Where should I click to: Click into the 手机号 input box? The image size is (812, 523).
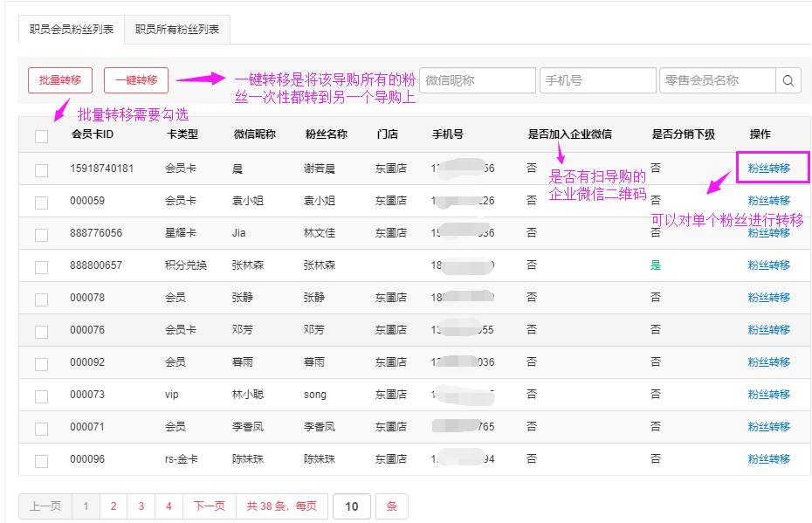click(x=597, y=80)
